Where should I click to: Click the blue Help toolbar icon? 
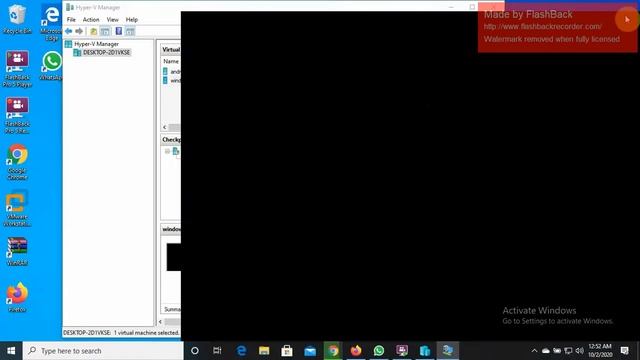click(x=119, y=31)
